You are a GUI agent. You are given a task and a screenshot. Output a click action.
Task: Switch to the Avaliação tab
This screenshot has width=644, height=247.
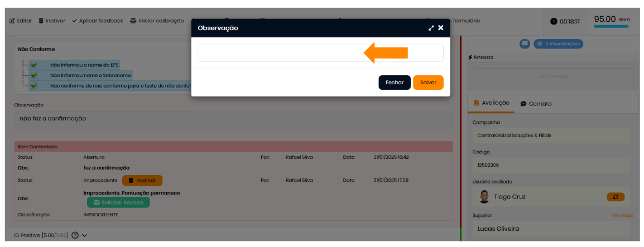(x=491, y=103)
